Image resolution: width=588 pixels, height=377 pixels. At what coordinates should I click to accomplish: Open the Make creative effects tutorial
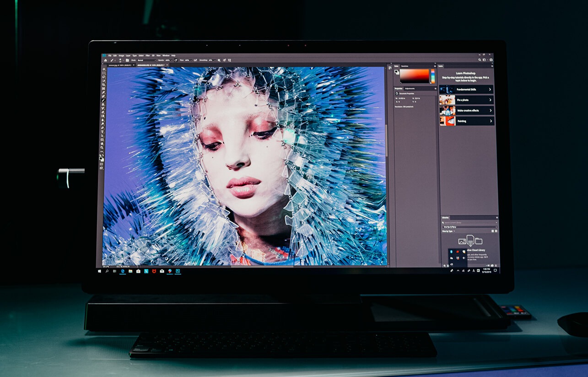point(466,110)
